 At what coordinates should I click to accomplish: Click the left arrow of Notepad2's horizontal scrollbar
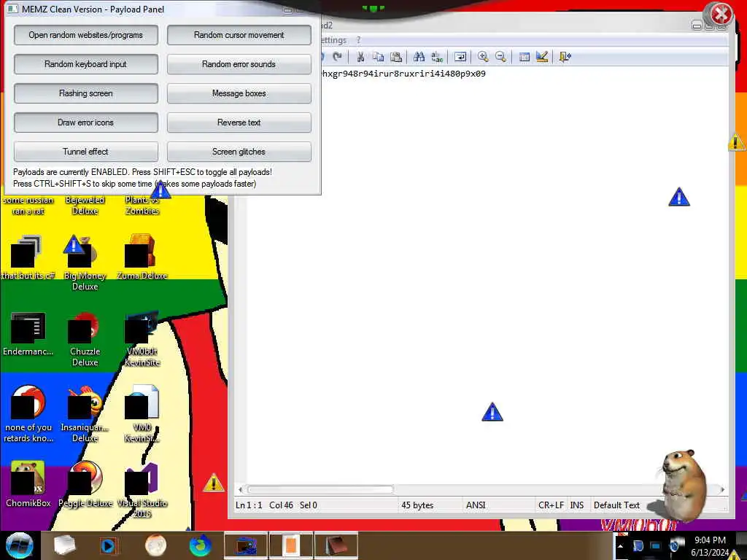[240, 489]
